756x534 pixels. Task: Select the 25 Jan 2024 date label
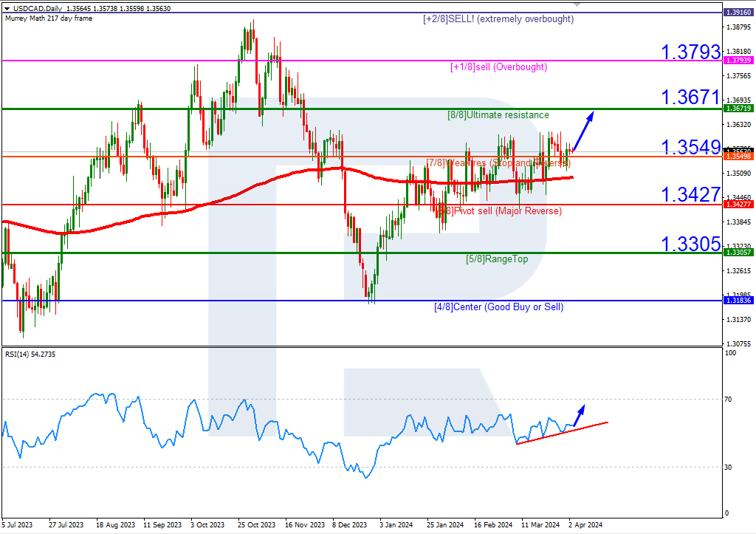click(x=445, y=525)
